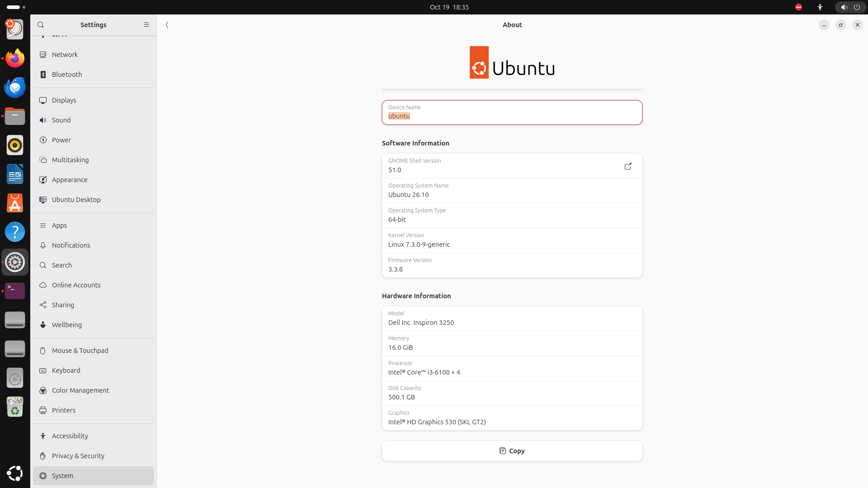Go to Appearance settings
This screenshot has height=488, width=868.
[x=94, y=180]
